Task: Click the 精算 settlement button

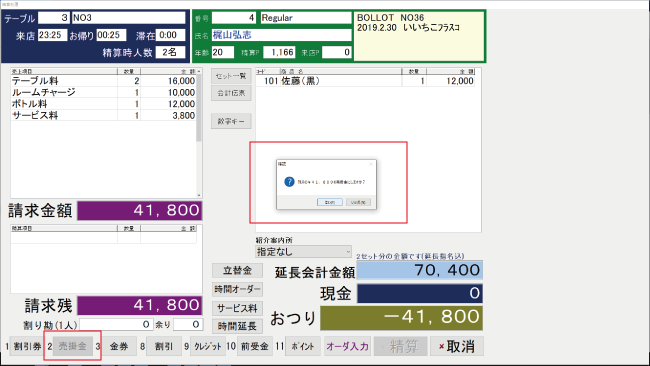Action: tap(400, 346)
